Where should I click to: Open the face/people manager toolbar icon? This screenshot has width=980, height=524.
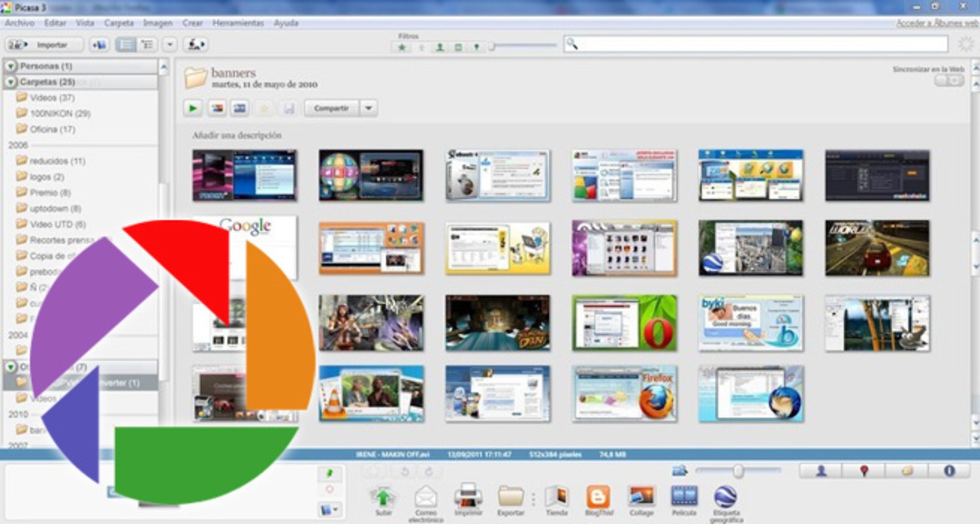(x=195, y=45)
